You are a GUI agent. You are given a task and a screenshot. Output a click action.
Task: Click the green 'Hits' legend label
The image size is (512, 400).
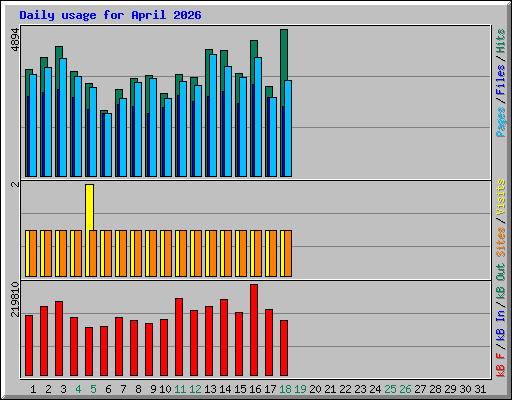tap(501, 41)
